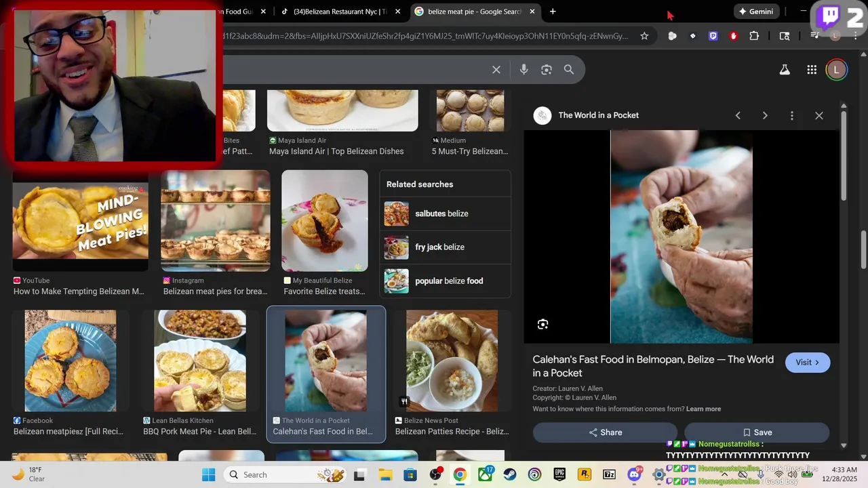Open Steam from the taskbar
The image size is (868, 488).
(x=509, y=474)
